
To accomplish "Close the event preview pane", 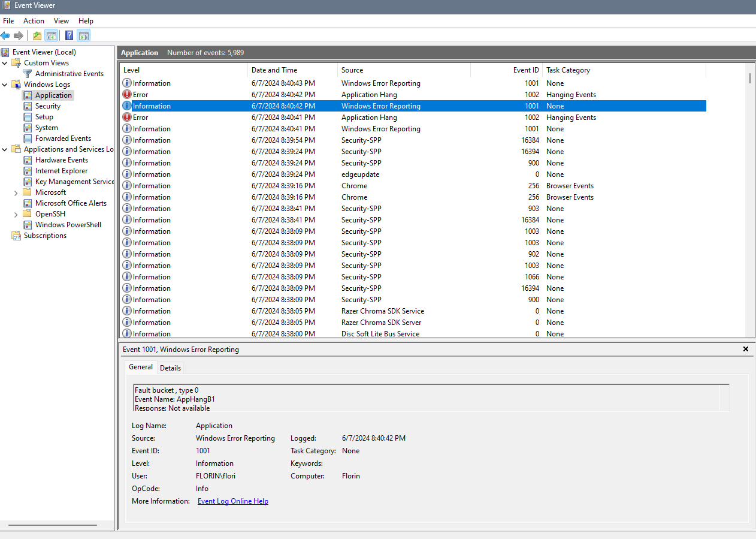I will (x=746, y=349).
